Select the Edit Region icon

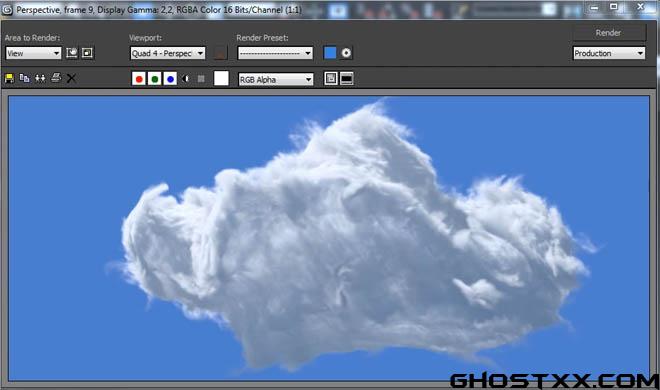point(72,53)
